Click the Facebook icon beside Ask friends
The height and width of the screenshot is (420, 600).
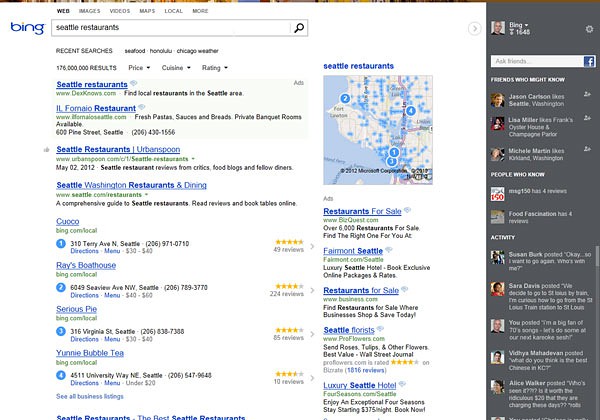(x=591, y=62)
